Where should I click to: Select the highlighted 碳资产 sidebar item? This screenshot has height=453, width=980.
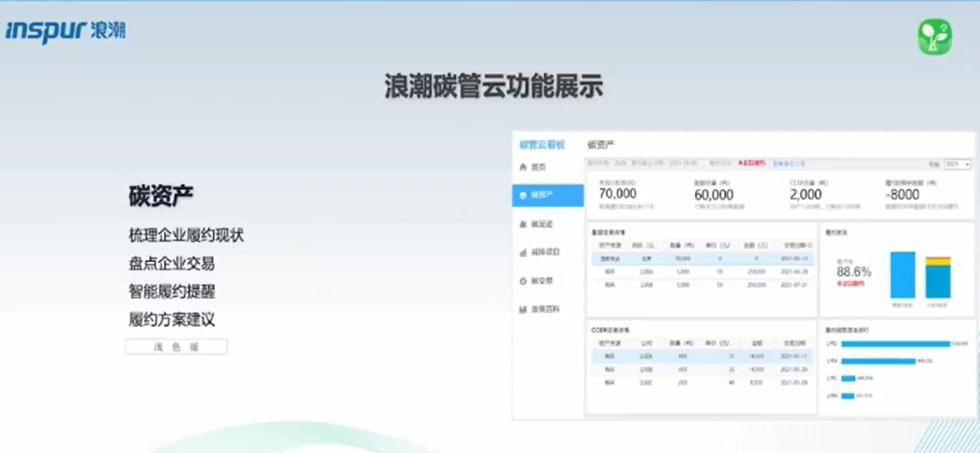click(548, 195)
